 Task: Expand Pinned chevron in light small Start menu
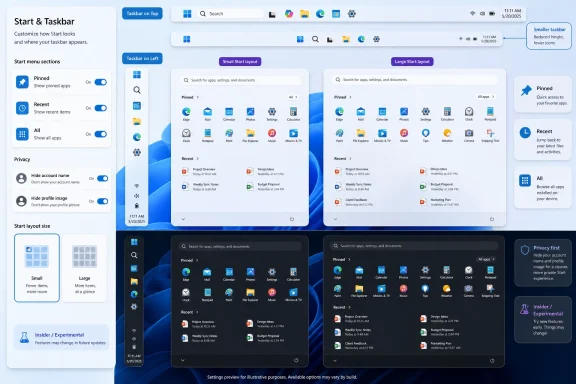[198, 97]
